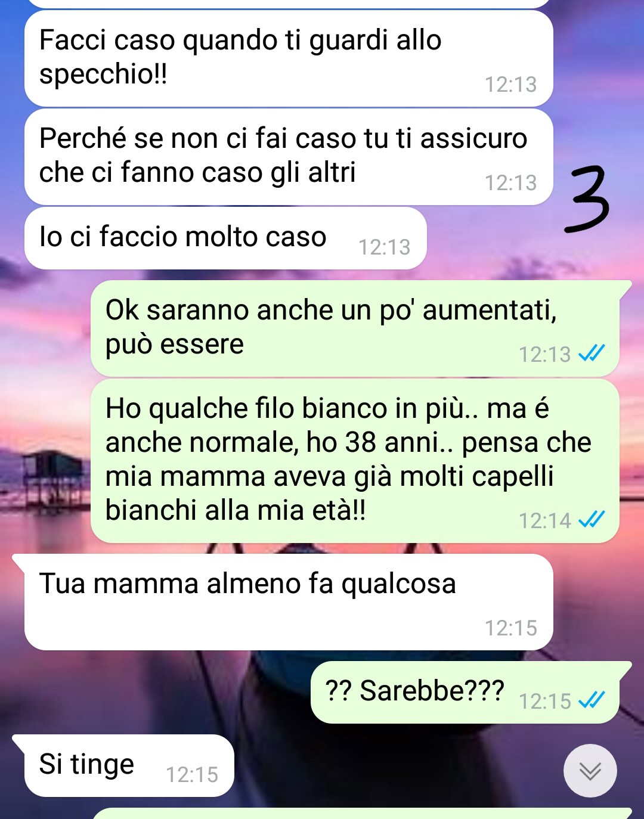Click the 12:15 timestamp on 'Si tinge'
Image resolution: width=644 pixels, height=819 pixels.
pos(192,774)
